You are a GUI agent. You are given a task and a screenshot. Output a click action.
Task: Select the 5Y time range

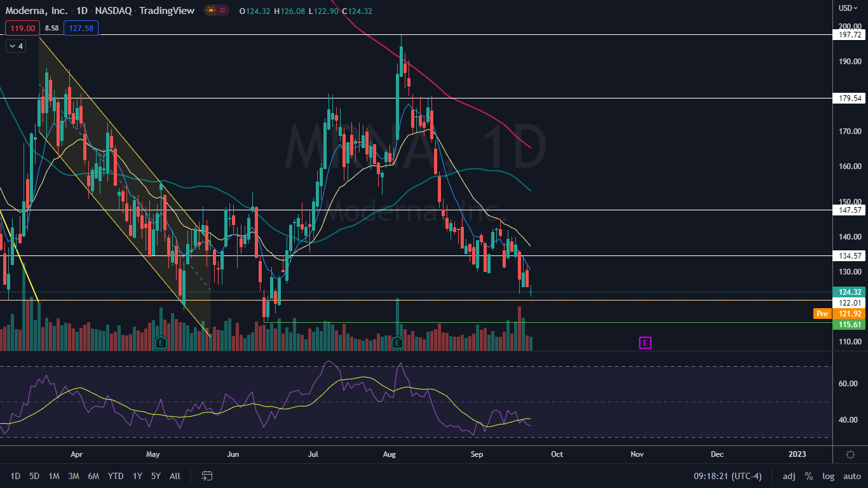point(156,476)
